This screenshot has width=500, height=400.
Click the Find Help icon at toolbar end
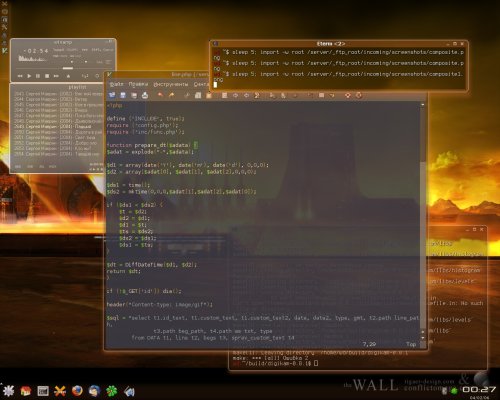click(359, 95)
